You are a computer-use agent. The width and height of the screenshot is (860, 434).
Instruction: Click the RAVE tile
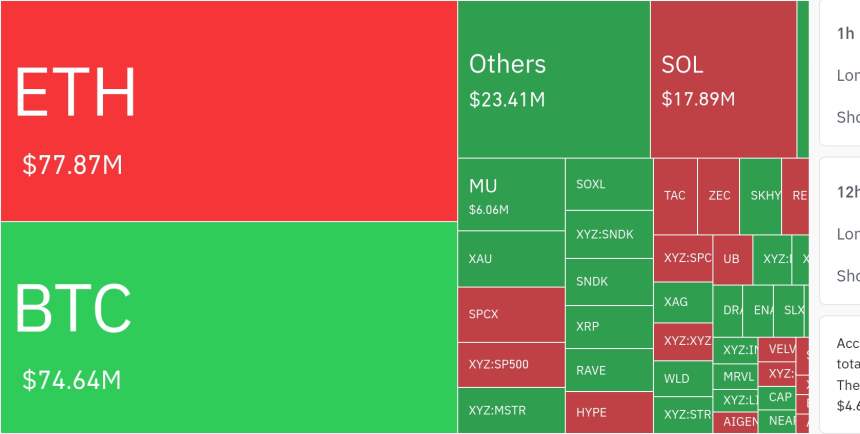(x=609, y=370)
